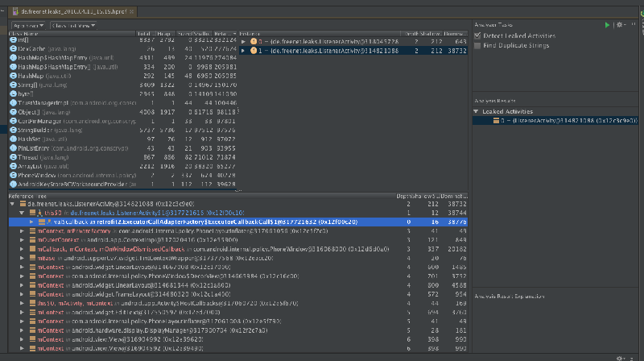Collapse the Leaked Activities results group
Screen dimensions: 644x361
(476, 111)
